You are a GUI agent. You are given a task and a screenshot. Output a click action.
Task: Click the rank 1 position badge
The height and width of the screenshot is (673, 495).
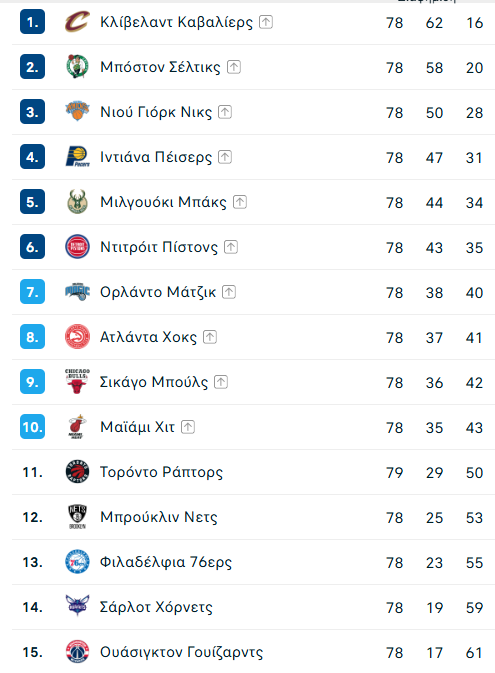pyautogui.click(x=33, y=22)
